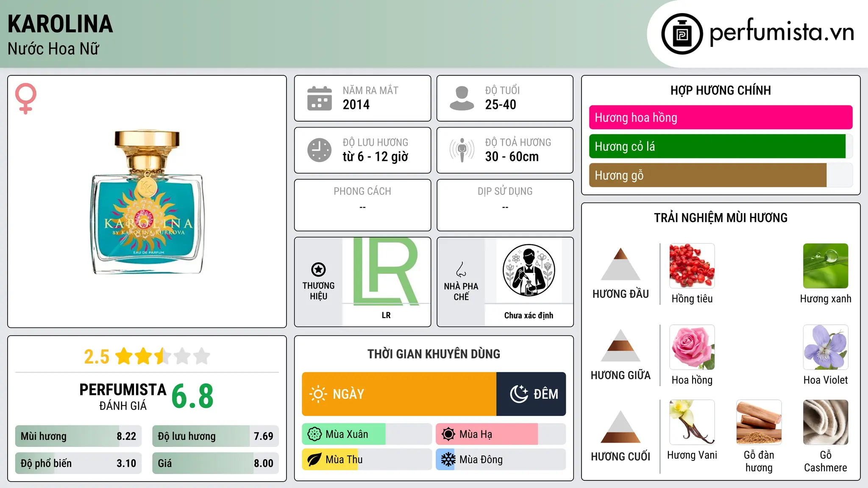Click the clock icon beside Độ lưu hương
This screenshot has width=868, height=488.
[x=320, y=150]
